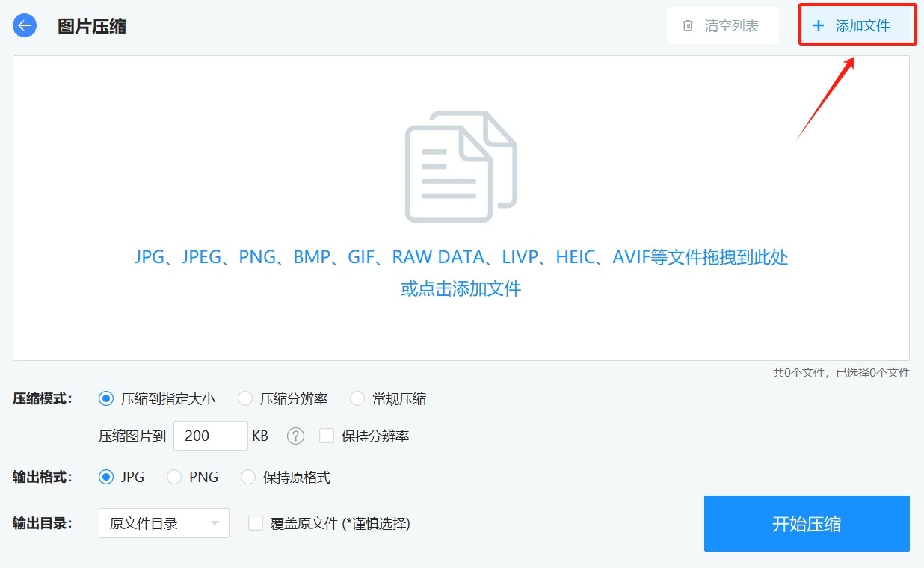Click the 添加文件 button label
Viewport: 924px width, 568px height.
coord(863,26)
